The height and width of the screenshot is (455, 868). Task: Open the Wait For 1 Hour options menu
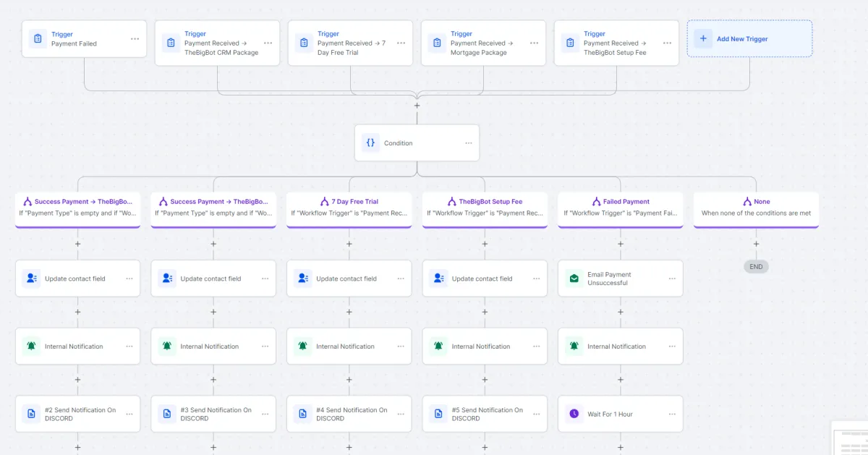673,414
